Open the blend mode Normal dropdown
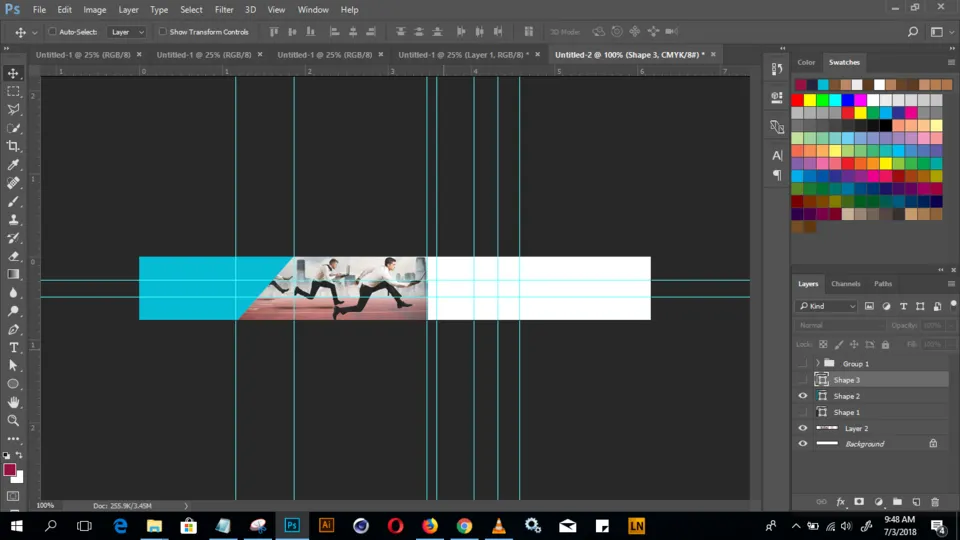The image size is (960, 540). coord(842,326)
